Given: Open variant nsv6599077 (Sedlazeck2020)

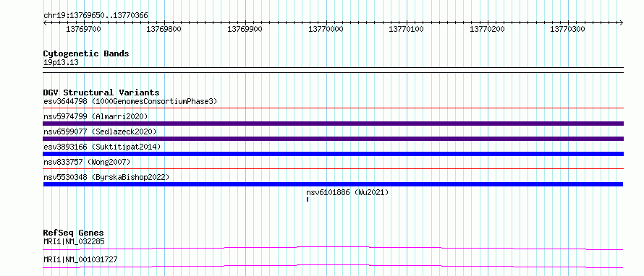Looking at the screenshot, I should pyautogui.click(x=100, y=131).
